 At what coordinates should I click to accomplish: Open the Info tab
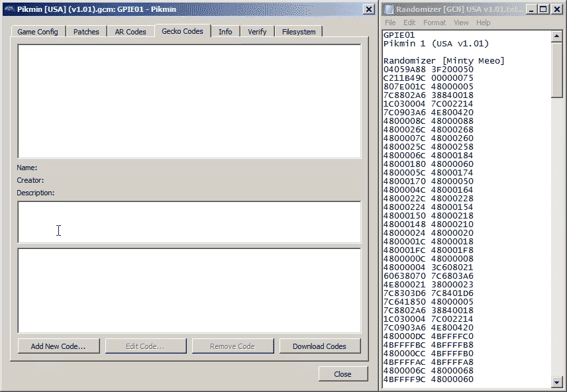[225, 32]
